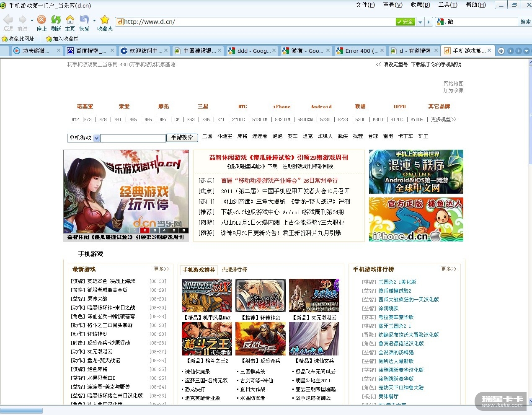532x415 pixels.
Task: Select carousel slide number 3
Action: click(x=155, y=230)
